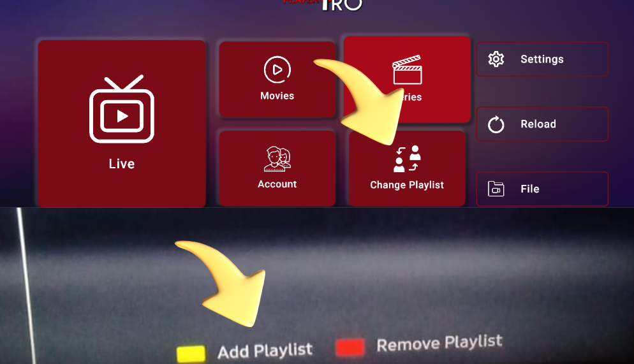Choose the Movies label text
The height and width of the screenshot is (364, 634).
coord(277,96)
